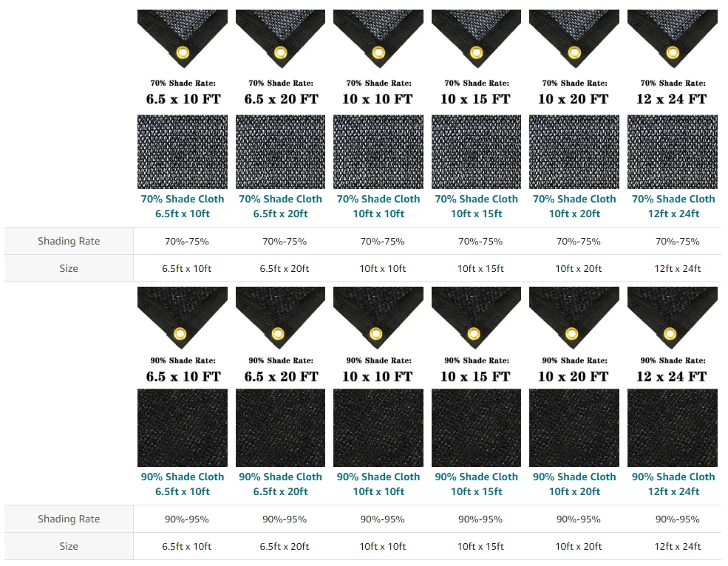Select the 70% Shade Cloth 10ft x 15ft link
728x566 pixels.
(476, 206)
